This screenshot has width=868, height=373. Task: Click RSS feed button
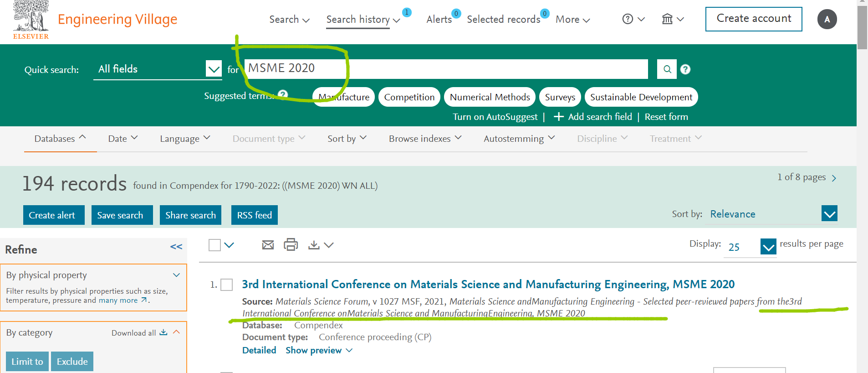[x=255, y=215]
